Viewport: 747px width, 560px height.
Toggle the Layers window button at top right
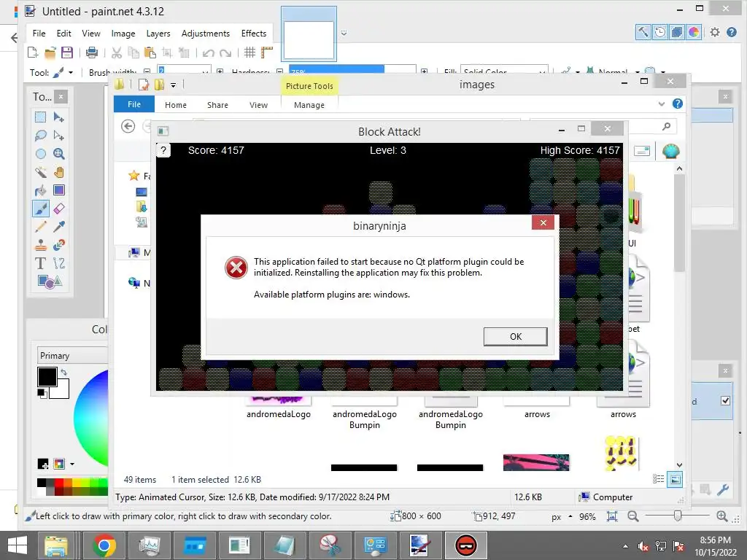676,32
